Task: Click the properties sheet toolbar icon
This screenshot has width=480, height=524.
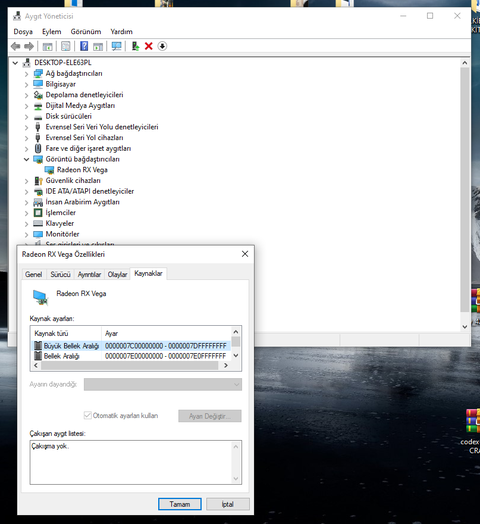Action: point(66,46)
